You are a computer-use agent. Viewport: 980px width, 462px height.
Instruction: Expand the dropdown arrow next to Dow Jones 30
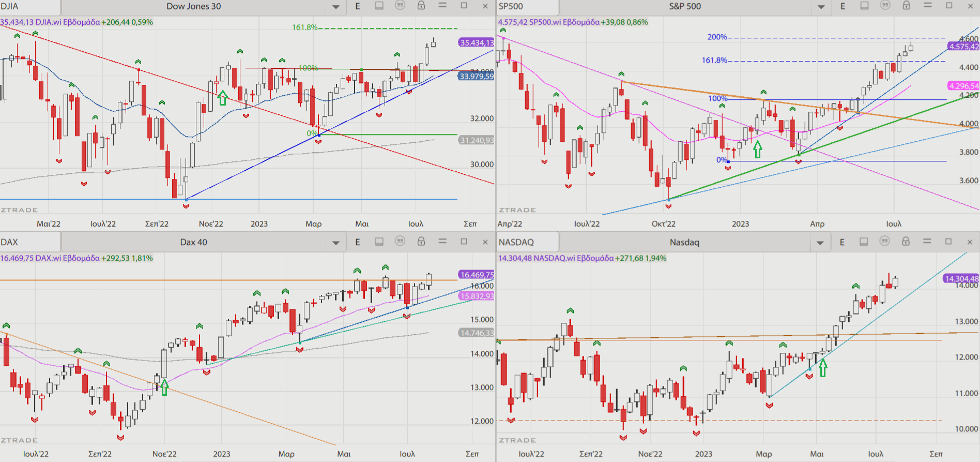click(335, 7)
